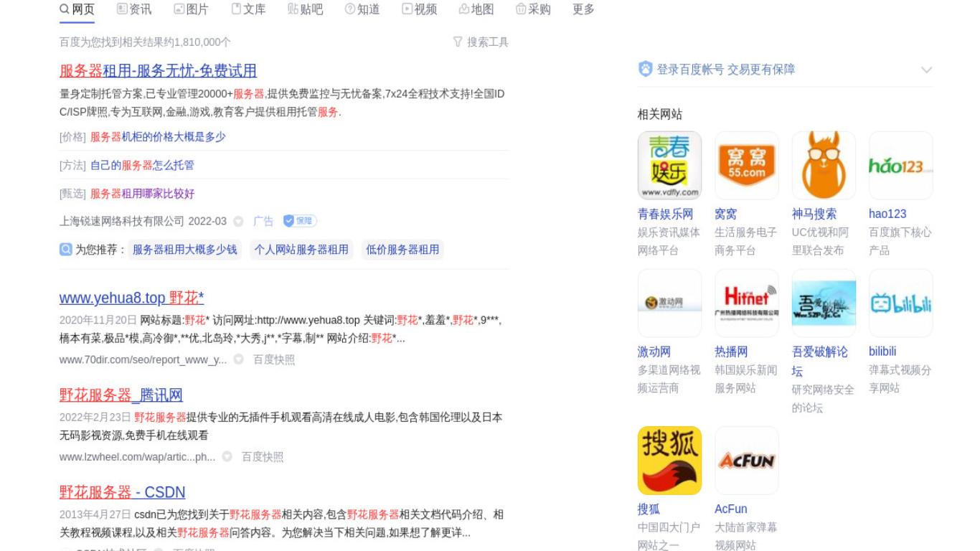The height and width of the screenshot is (551, 980).
Task: Open the 采购 purchasing tab
Action: tap(533, 9)
